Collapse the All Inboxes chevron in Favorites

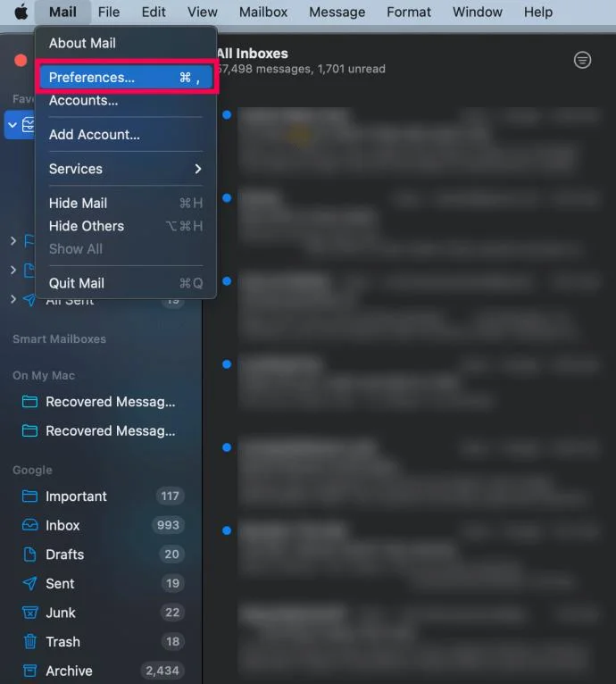[12, 125]
